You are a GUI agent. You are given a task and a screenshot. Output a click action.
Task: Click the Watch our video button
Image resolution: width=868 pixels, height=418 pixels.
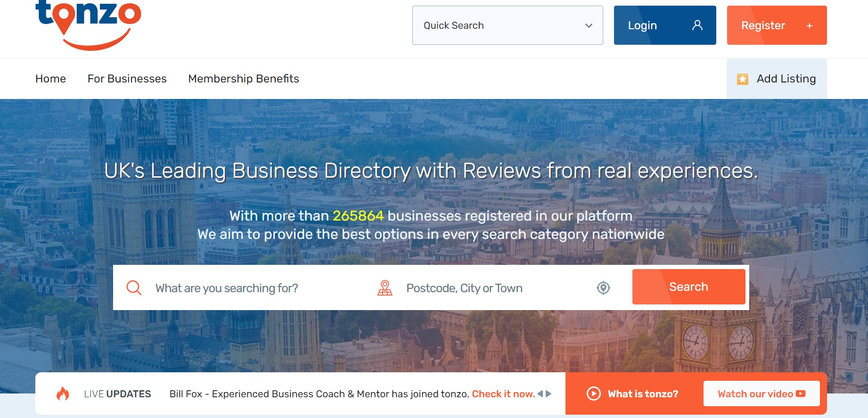(761, 393)
